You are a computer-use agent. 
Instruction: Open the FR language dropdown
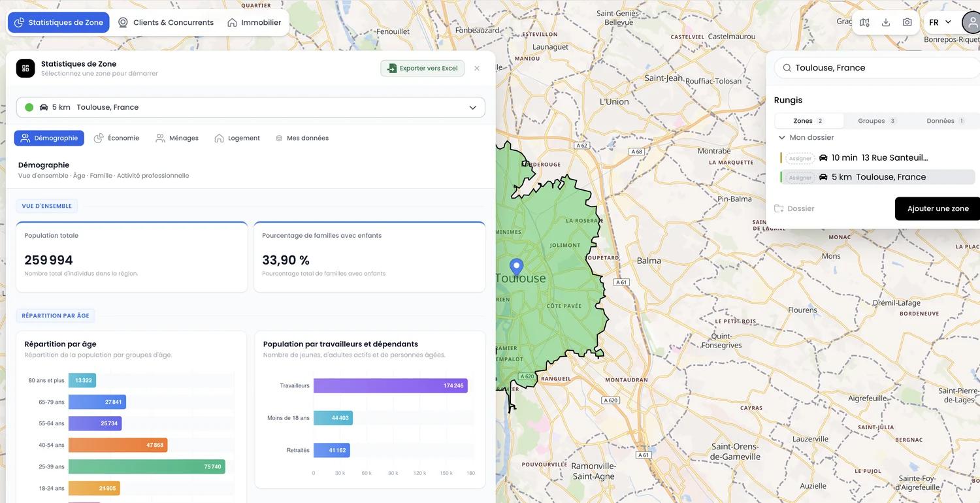click(940, 22)
